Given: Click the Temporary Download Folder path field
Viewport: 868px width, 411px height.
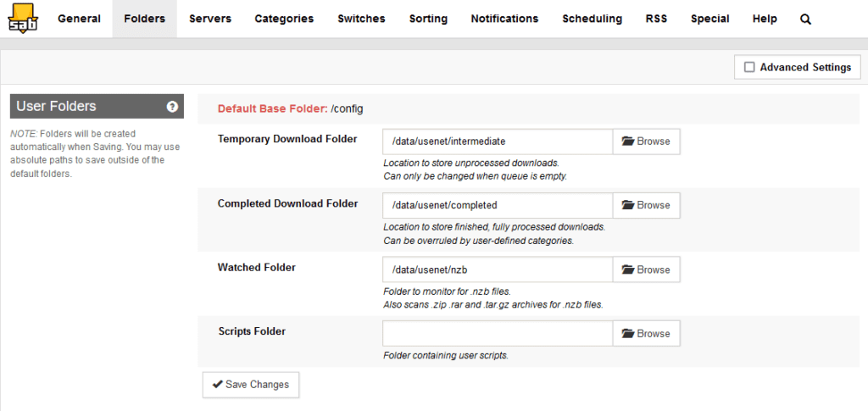Looking at the screenshot, I should pos(498,142).
